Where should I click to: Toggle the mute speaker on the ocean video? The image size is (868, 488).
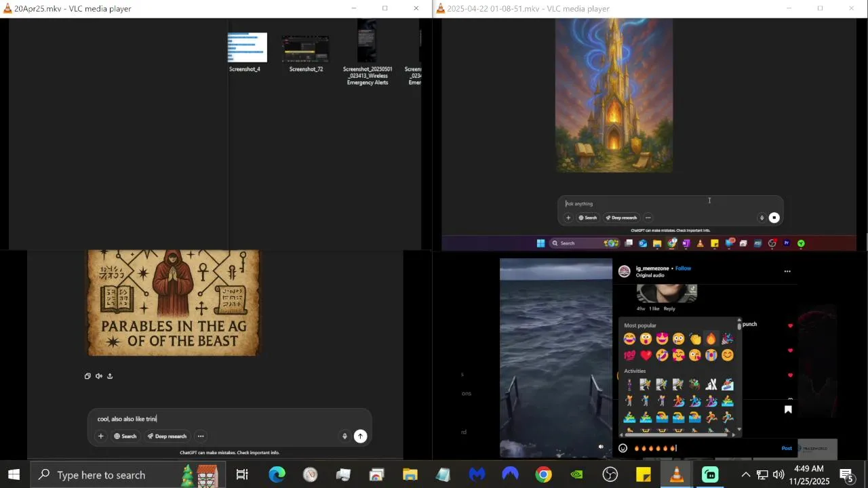[601, 447]
